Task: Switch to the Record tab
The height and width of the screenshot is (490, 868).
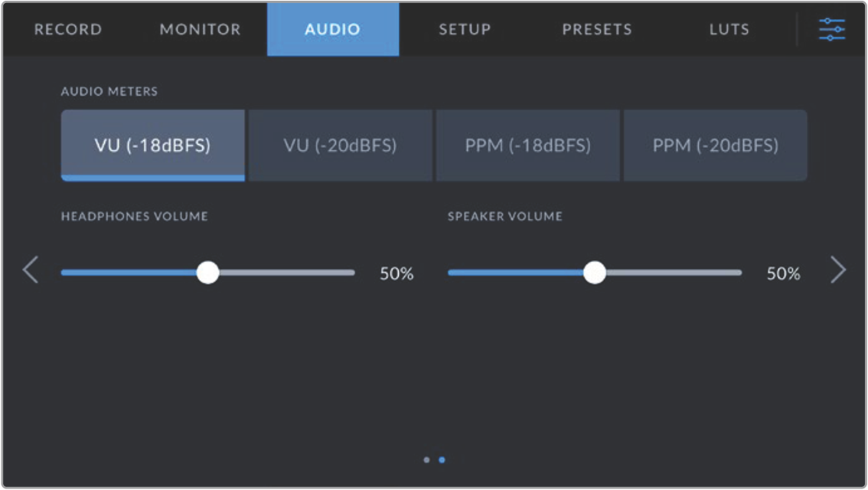Action: click(68, 30)
